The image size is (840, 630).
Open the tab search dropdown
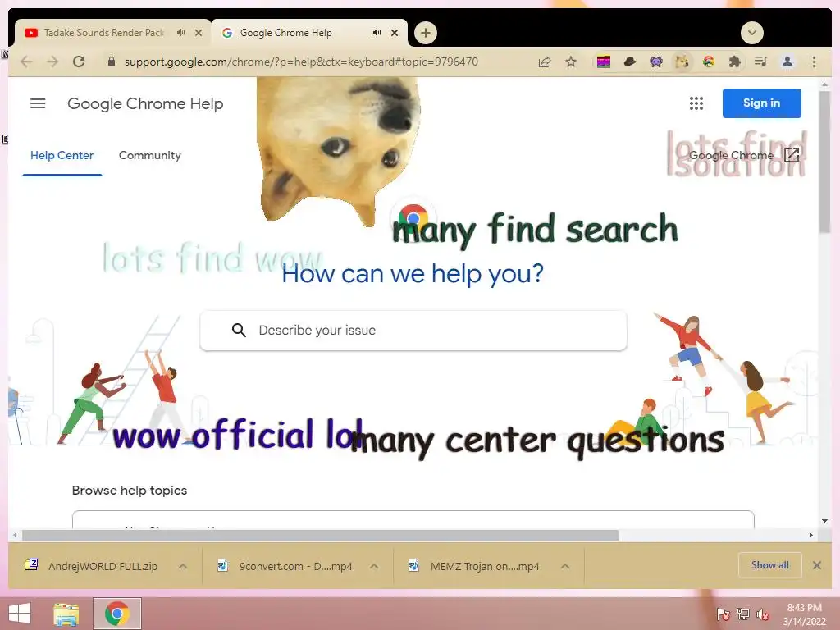click(x=752, y=33)
